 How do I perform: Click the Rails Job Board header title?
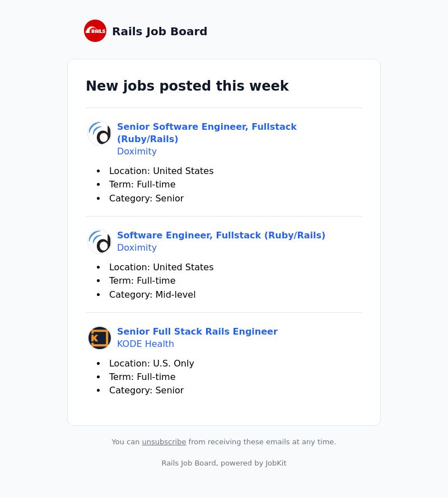point(160,31)
